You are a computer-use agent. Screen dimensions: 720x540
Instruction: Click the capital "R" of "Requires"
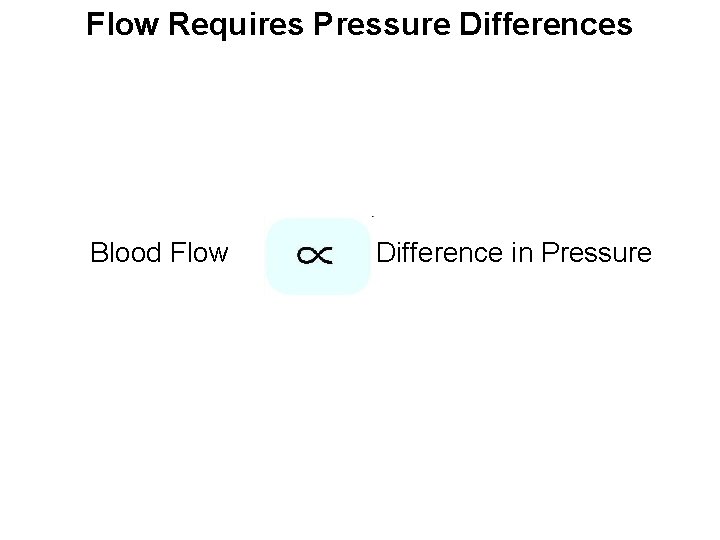coord(180,24)
